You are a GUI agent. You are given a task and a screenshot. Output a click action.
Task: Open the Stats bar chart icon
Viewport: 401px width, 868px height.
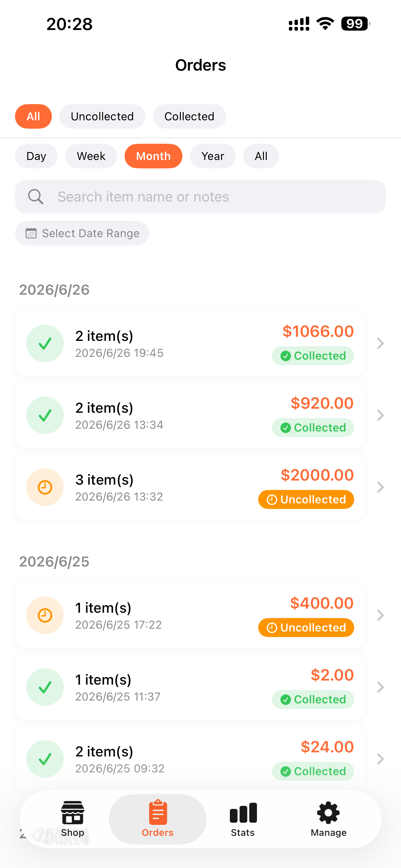click(x=243, y=813)
